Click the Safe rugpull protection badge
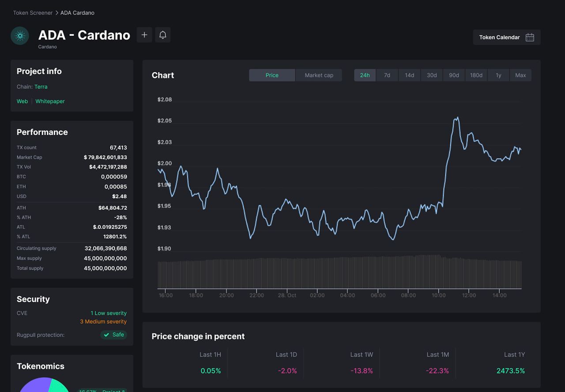 (113, 335)
